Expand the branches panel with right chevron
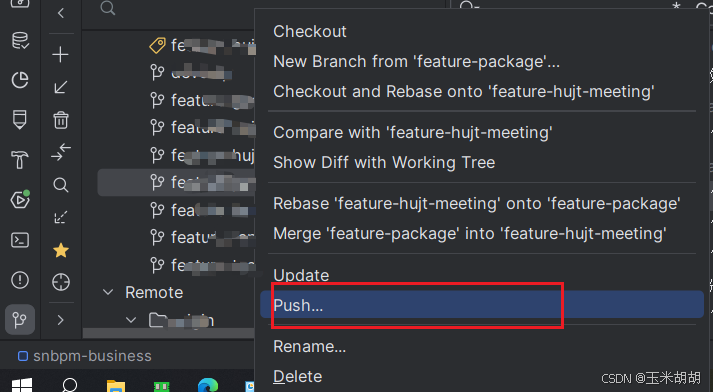This screenshot has height=392, width=713. pyautogui.click(x=60, y=320)
